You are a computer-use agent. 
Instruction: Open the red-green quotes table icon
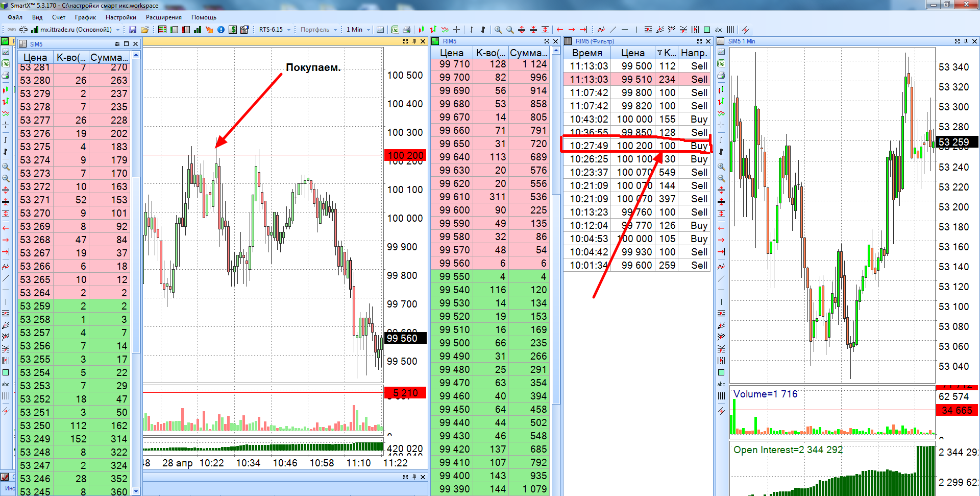162,30
